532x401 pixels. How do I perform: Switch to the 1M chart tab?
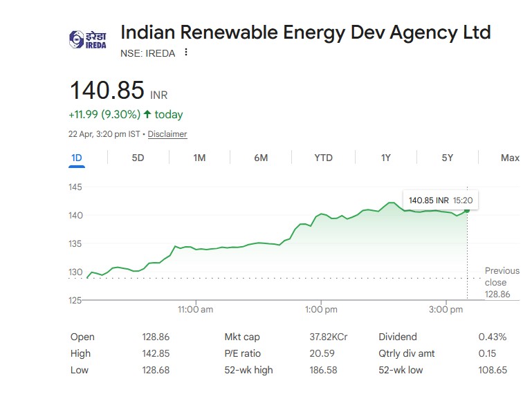(x=199, y=158)
